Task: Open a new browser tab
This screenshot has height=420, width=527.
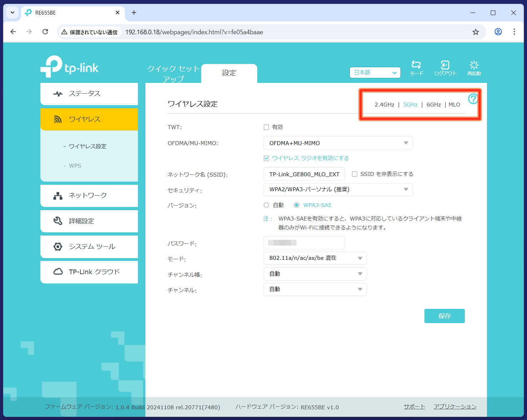Action: pos(134,13)
